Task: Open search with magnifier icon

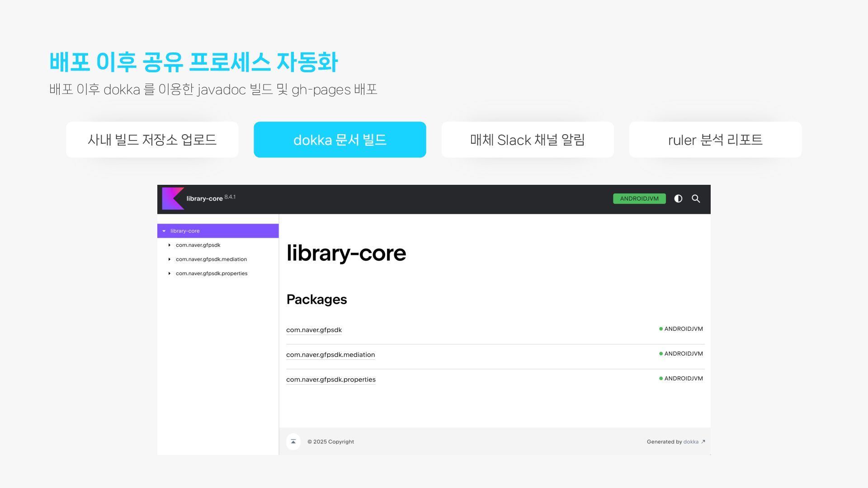Action: (x=696, y=199)
